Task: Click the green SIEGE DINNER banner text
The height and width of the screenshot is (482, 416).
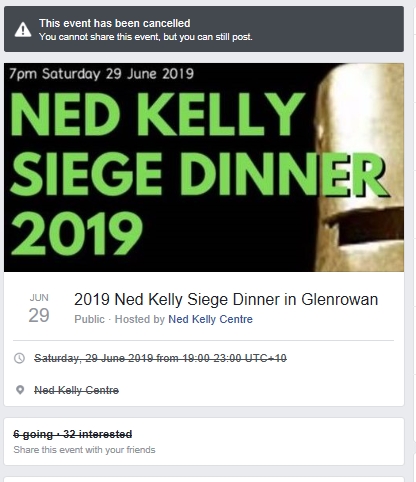Action: [199, 174]
